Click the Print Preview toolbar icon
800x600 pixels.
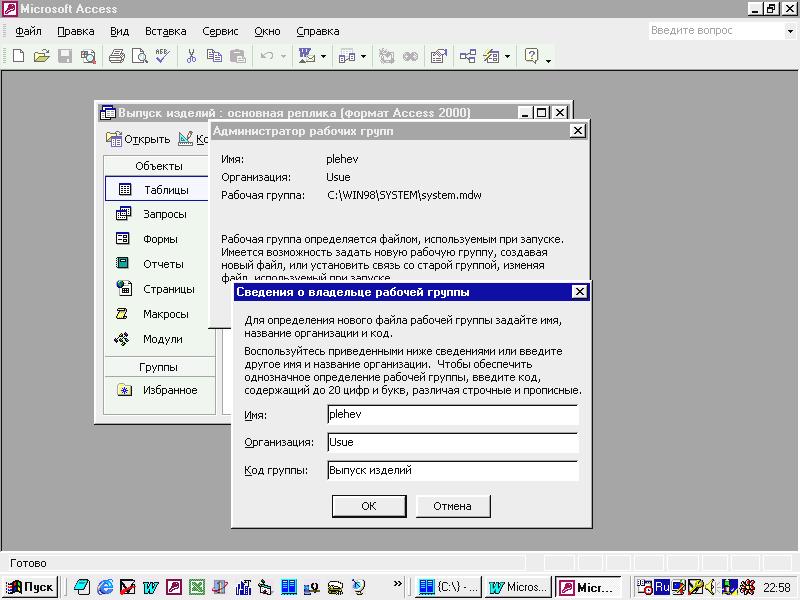(x=139, y=56)
